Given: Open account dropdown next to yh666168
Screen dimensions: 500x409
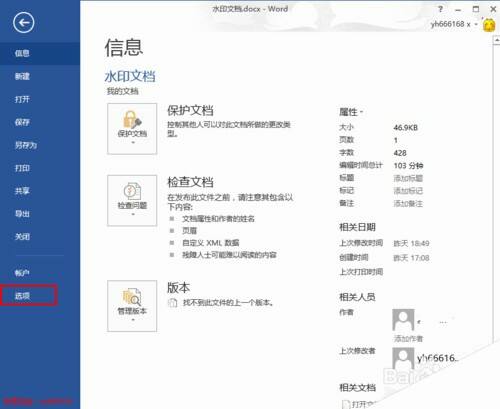Looking at the screenshot, I should pyautogui.click(x=476, y=24).
